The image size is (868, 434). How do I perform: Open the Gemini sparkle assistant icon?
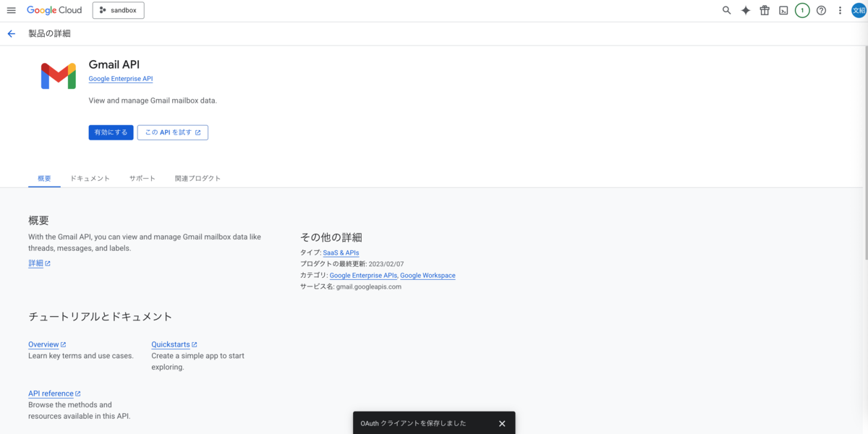[746, 10]
